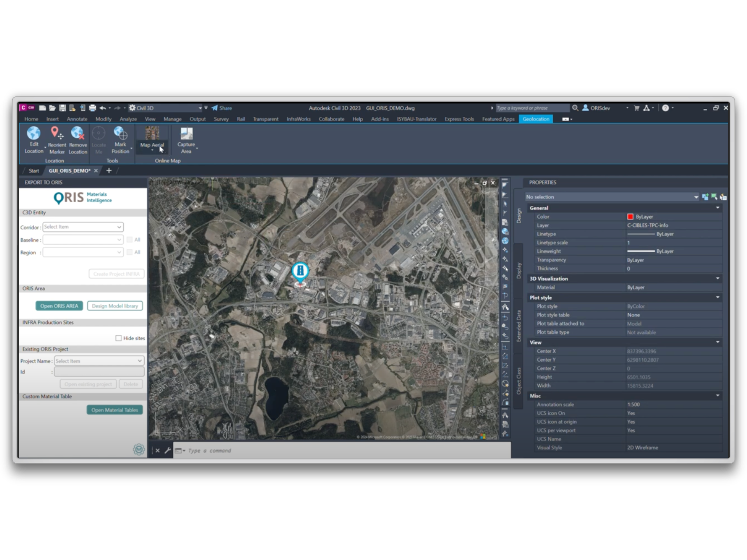Click the Save icon in quick access toolbar

(x=62, y=108)
